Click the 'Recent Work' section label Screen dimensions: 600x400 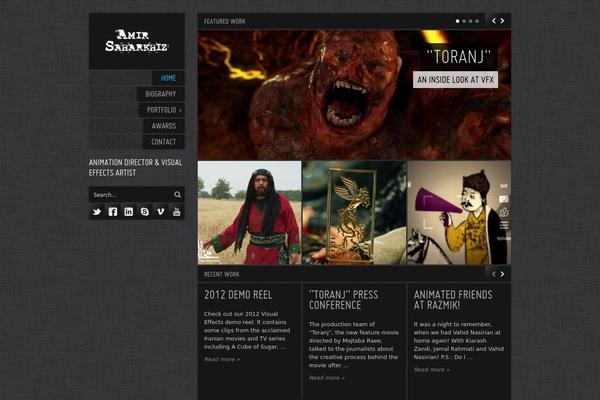222,274
